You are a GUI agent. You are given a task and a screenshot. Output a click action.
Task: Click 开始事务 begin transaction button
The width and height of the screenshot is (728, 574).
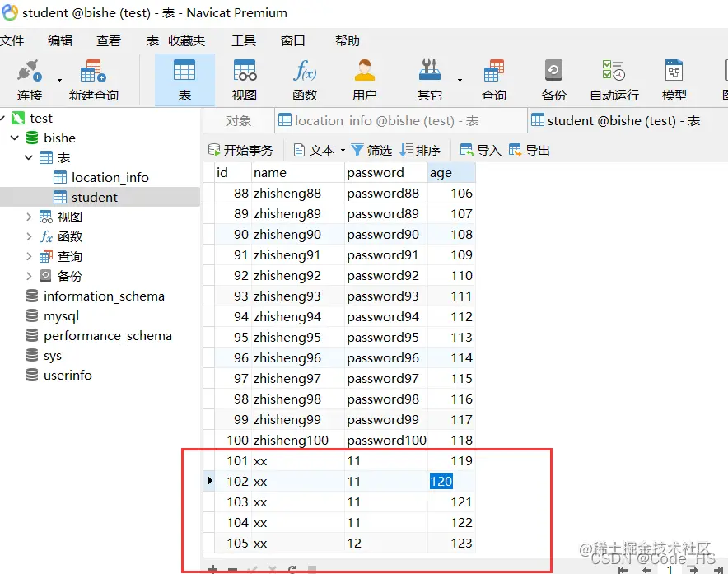(240, 150)
